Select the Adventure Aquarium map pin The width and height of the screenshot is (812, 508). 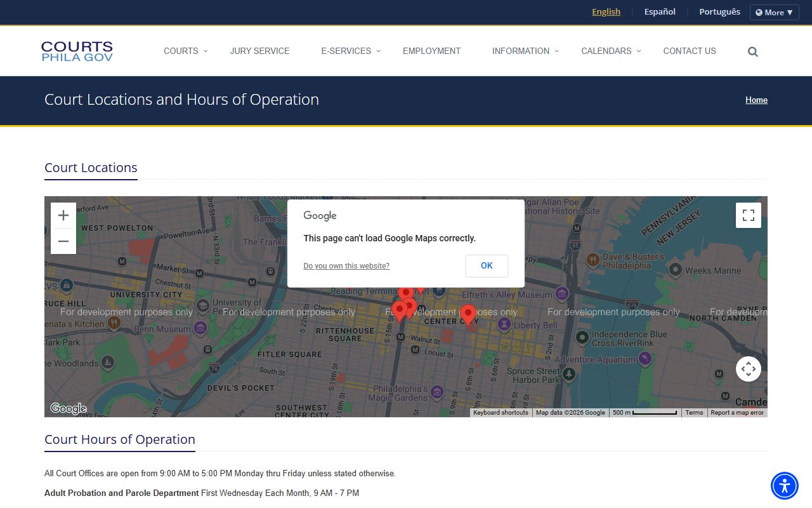[645, 359]
